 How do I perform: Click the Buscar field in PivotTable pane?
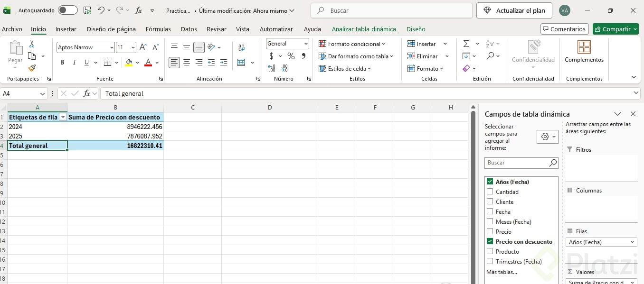click(x=521, y=163)
